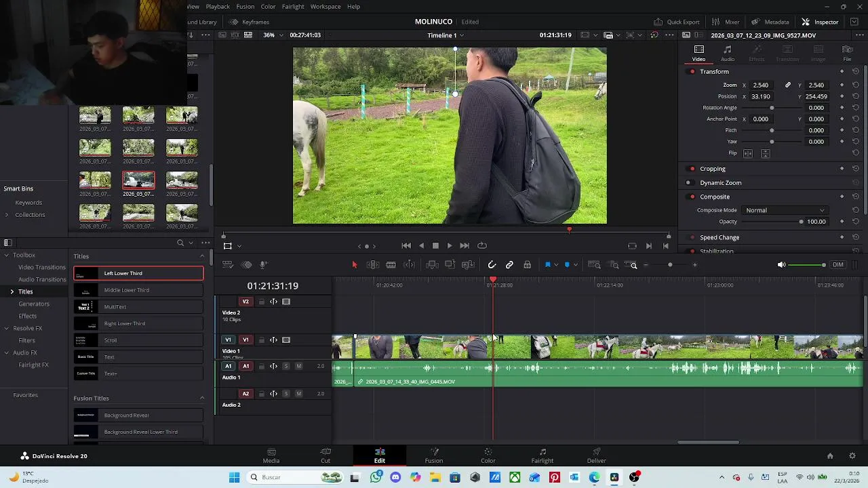This screenshot has width=868, height=488.
Task: Open the Mixer panel
Action: tap(726, 22)
